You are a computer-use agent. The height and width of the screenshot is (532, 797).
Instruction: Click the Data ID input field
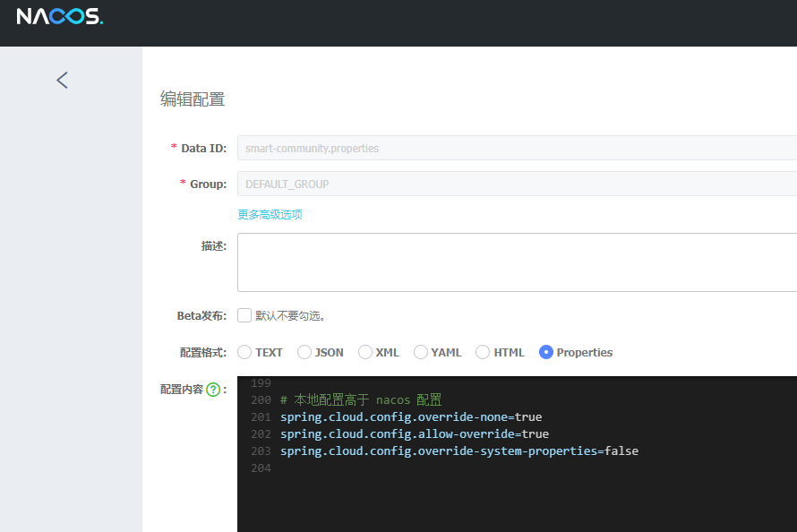click(x=517, y=148)
